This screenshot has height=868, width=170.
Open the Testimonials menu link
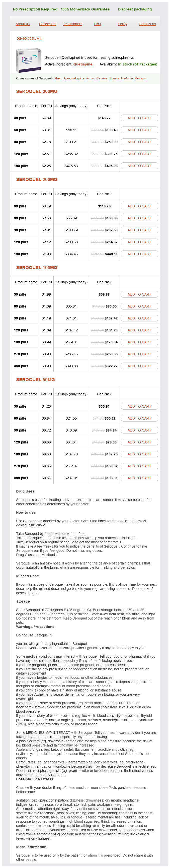[73, 24]
